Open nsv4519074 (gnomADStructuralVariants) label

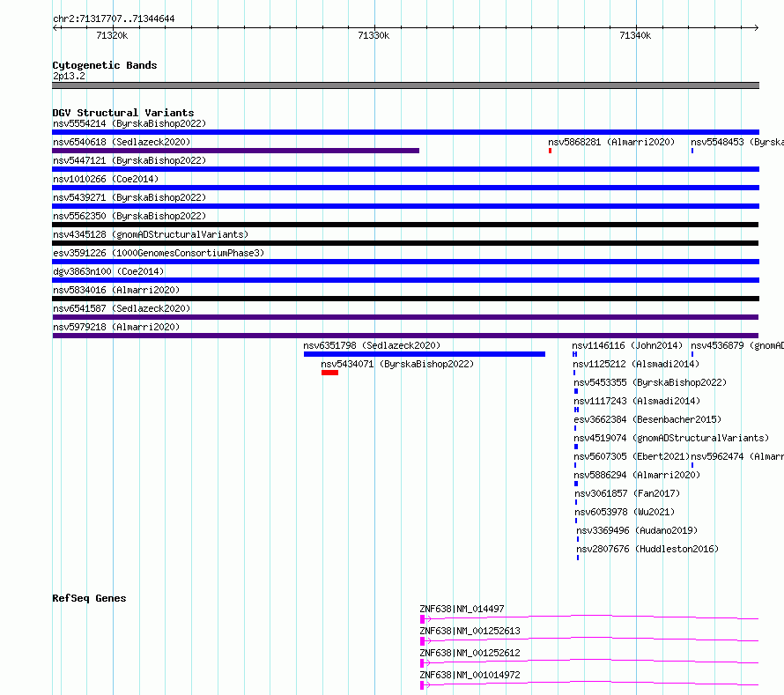click(x=671, y=438)
